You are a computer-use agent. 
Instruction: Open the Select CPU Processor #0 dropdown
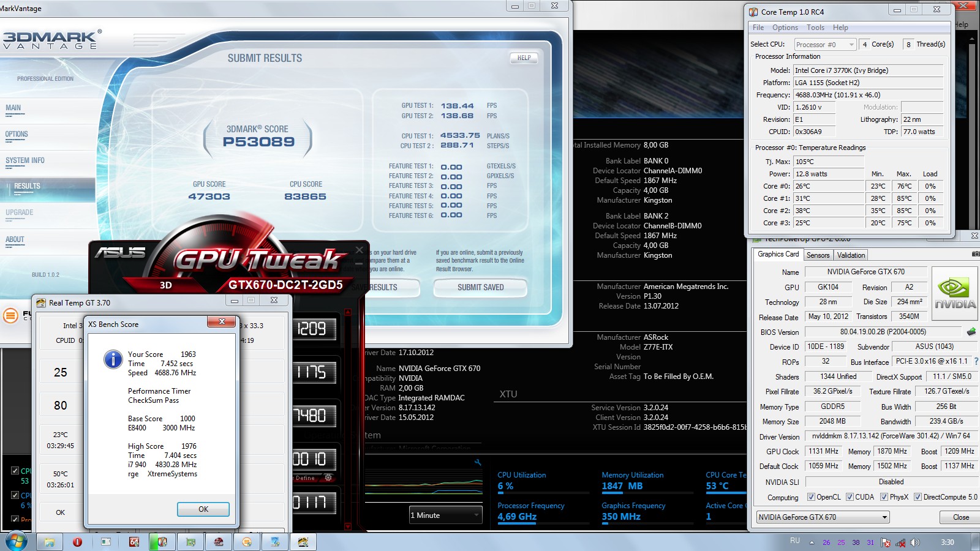point(824,44)
